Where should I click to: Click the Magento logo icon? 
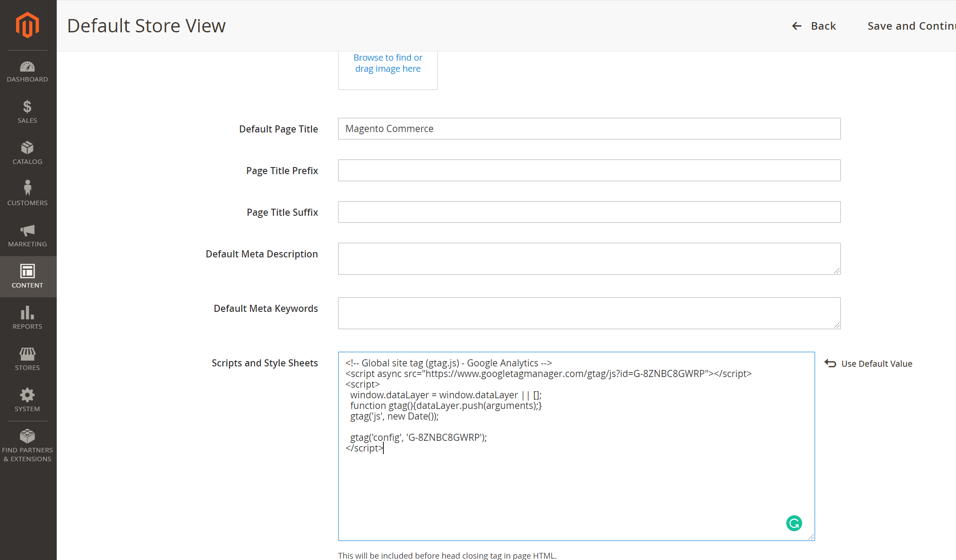point(27,25)
